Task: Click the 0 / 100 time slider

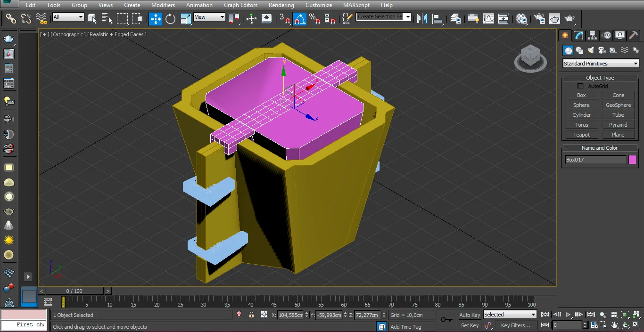Action: point(74,291)
